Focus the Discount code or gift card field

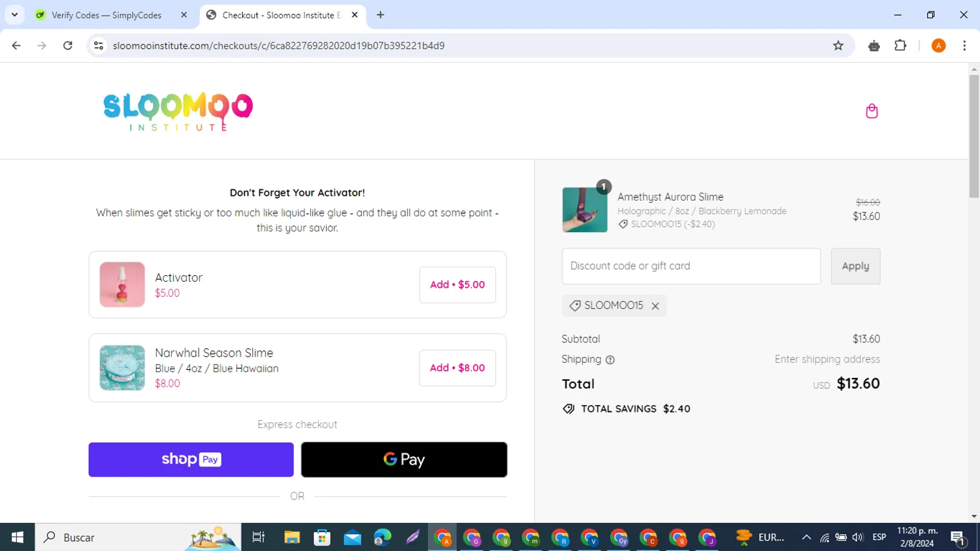point(691,266)
